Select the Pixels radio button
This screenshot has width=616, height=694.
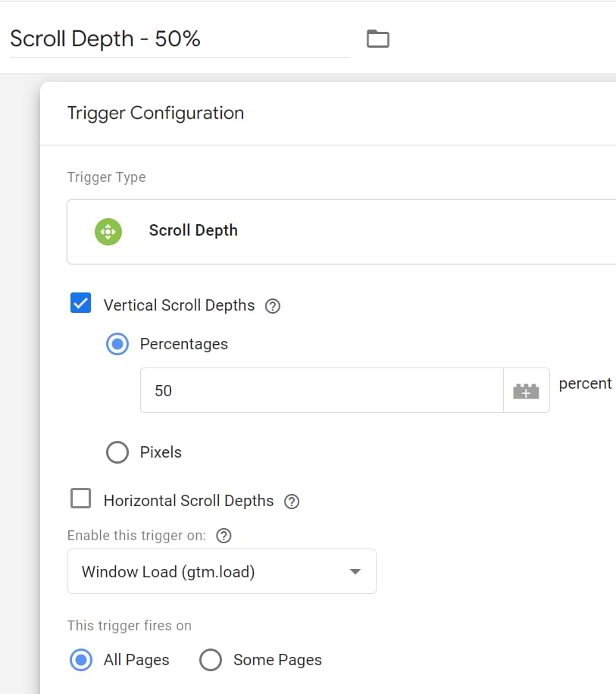click(x=117, y=452)
